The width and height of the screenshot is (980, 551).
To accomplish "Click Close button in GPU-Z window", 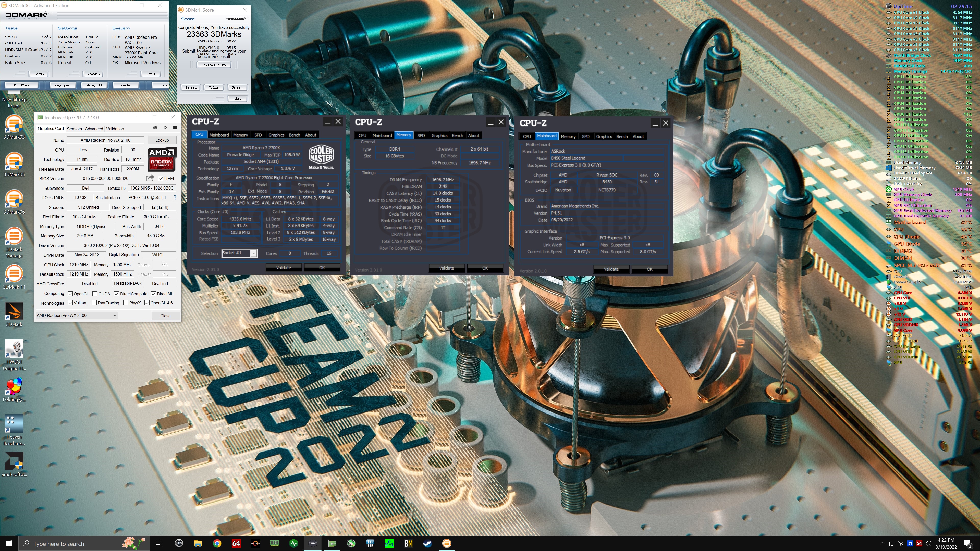I will 165,316.
